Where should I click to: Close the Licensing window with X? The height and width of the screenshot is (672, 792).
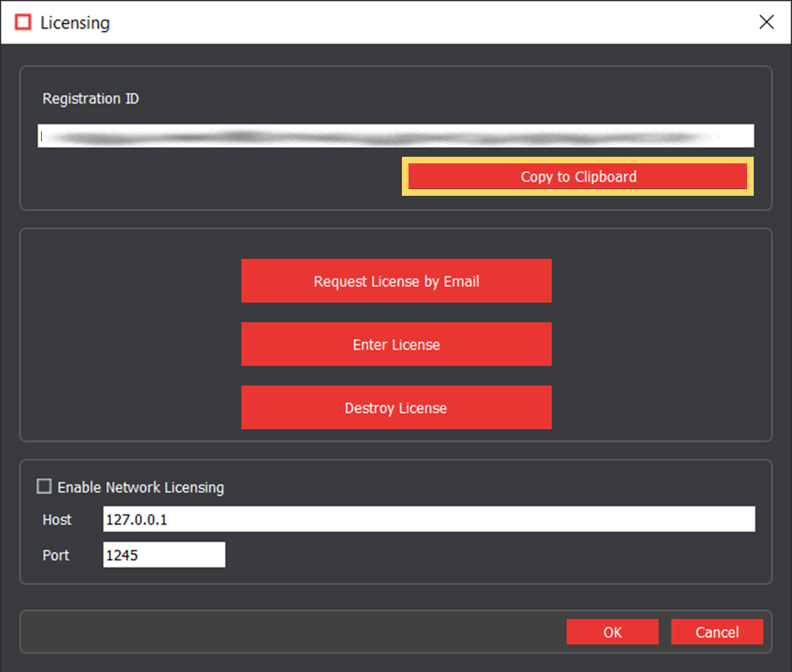[766, 22]
